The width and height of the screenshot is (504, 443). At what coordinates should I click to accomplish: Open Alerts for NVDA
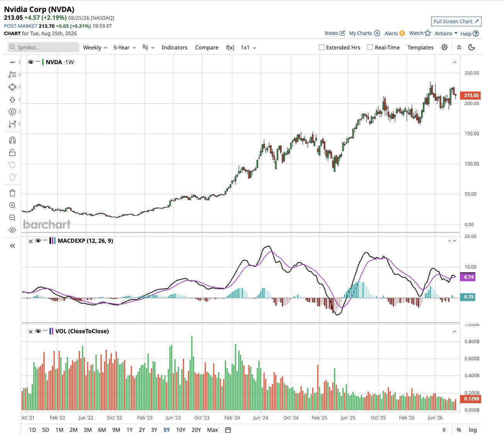[x=395, y=33]
